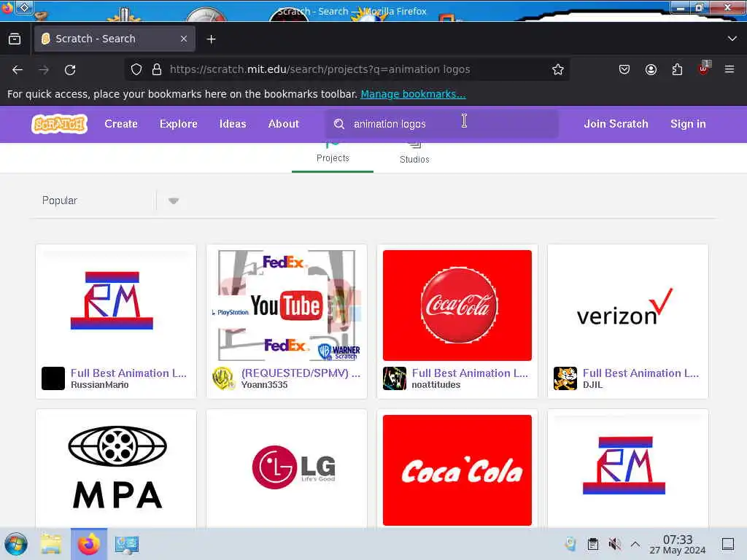Screen dimensions: 747x560
Task: Open a new browser tab
Action: pos(211,39)
